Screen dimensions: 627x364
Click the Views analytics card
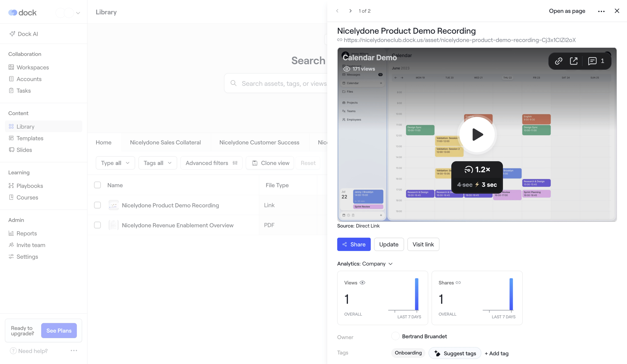[x=382, y=298]
